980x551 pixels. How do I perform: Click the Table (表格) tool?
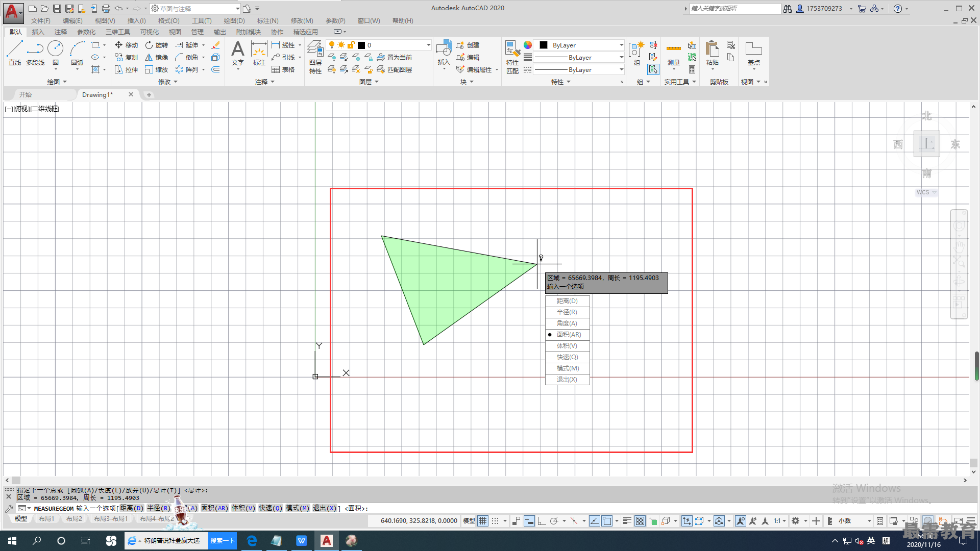tap(283, 69)
